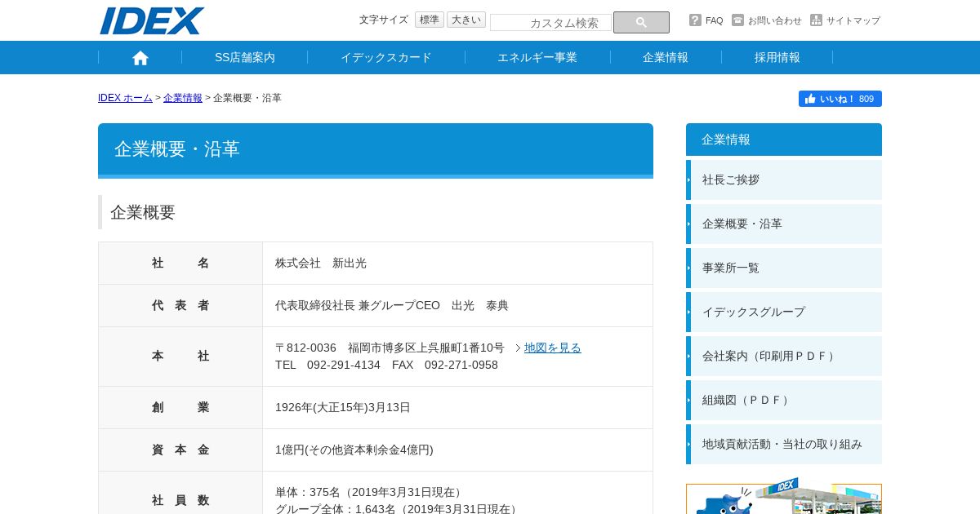
Task: Click 企業情報 breadcrumb link
Action: tap(183, 98)
